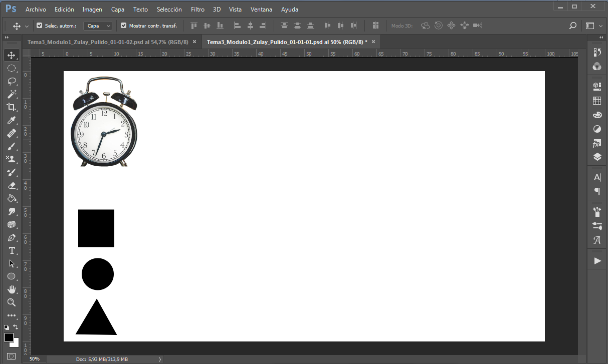The height and width of the screenshot is (364, 608).
Task: Open the Character panel icon
Action: pyautogui.click(x=597, y=177)
